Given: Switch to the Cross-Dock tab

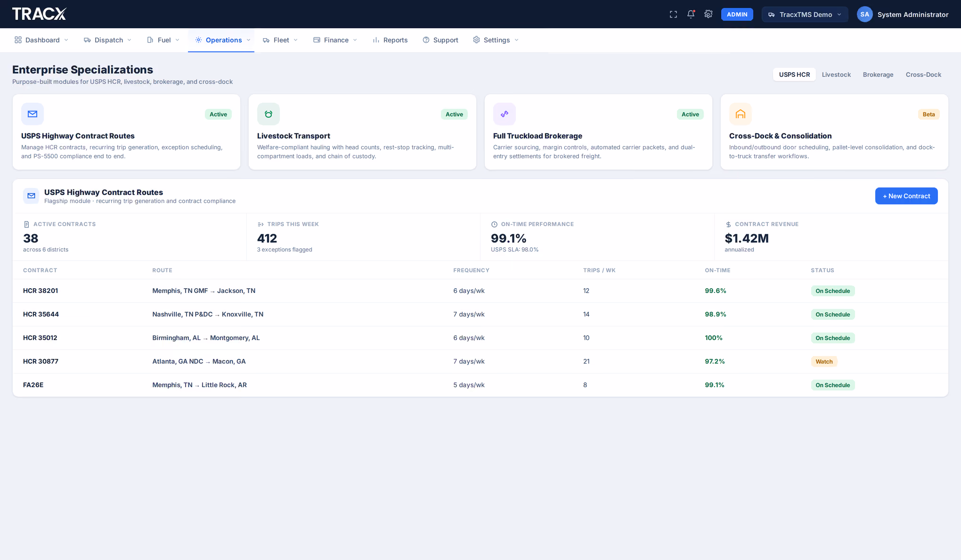Looking at the screenshot, I should tap(923, 74).
